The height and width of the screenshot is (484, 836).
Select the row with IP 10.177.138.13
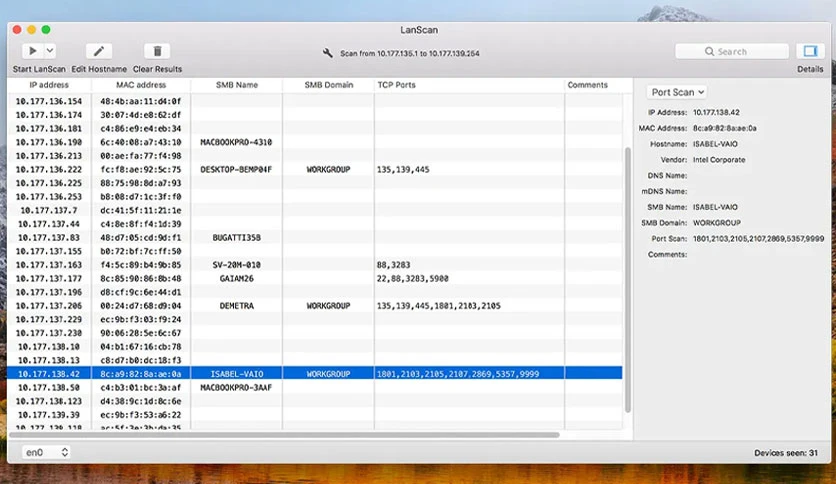[x=315, y=360]
